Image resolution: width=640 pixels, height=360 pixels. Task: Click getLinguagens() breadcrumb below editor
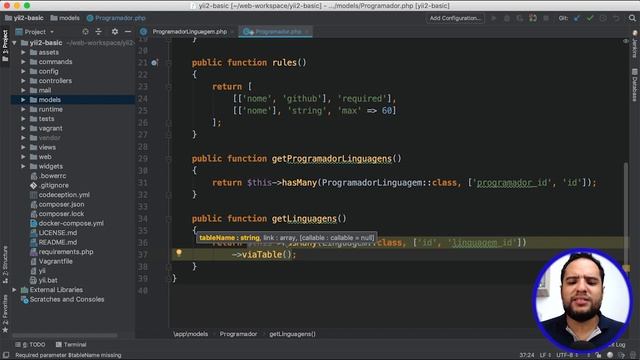[292, 334]
